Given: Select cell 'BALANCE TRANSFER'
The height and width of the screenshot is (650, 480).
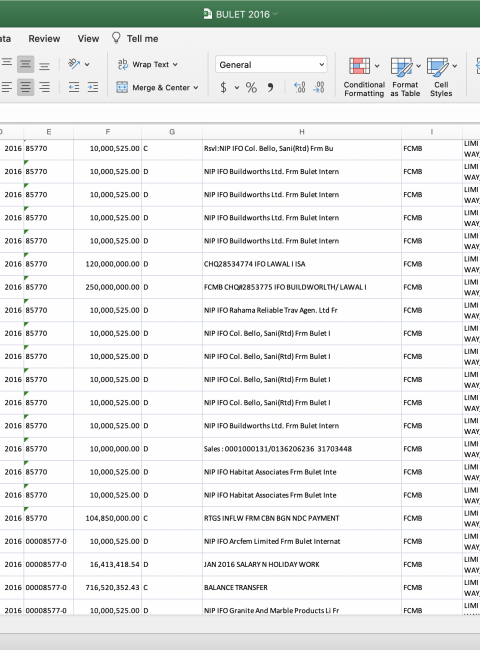Looking at the screenshot, I should pos(302,588).
